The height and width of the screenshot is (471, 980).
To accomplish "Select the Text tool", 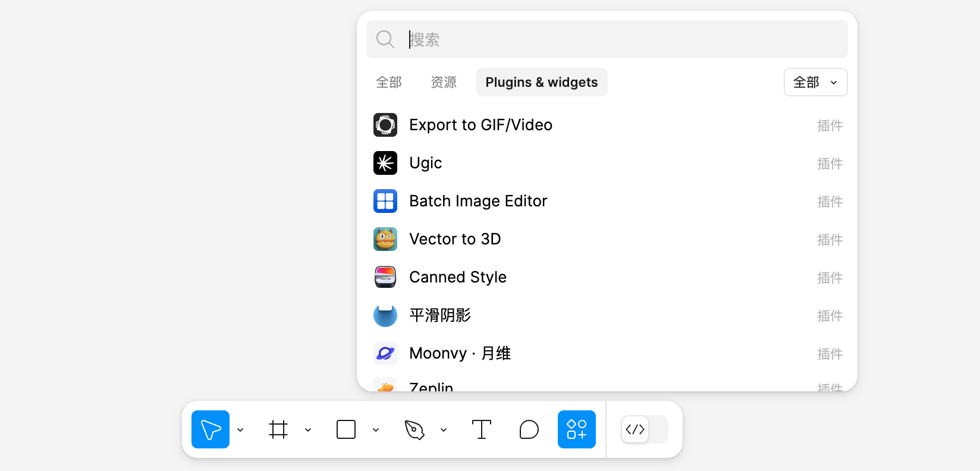I will [482, 429].
